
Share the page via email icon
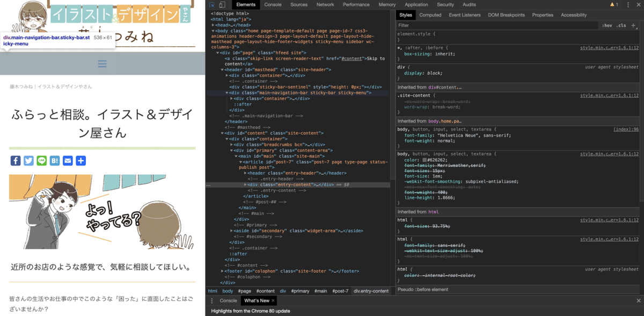[68, 160]
